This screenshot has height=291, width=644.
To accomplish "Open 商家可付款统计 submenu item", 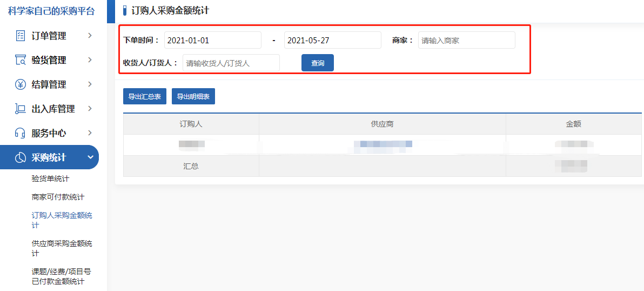I will tap(58, 197).
